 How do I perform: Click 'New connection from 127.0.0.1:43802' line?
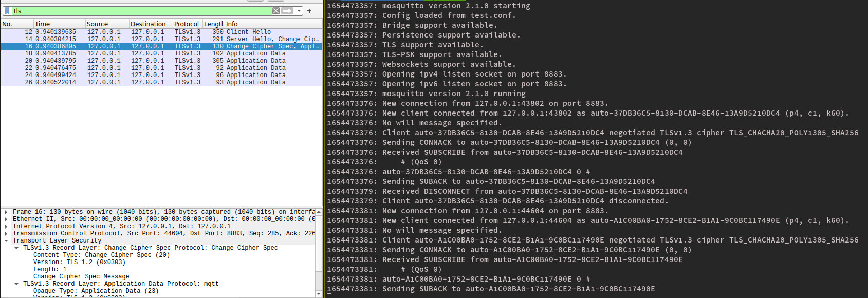pos(468,103)
